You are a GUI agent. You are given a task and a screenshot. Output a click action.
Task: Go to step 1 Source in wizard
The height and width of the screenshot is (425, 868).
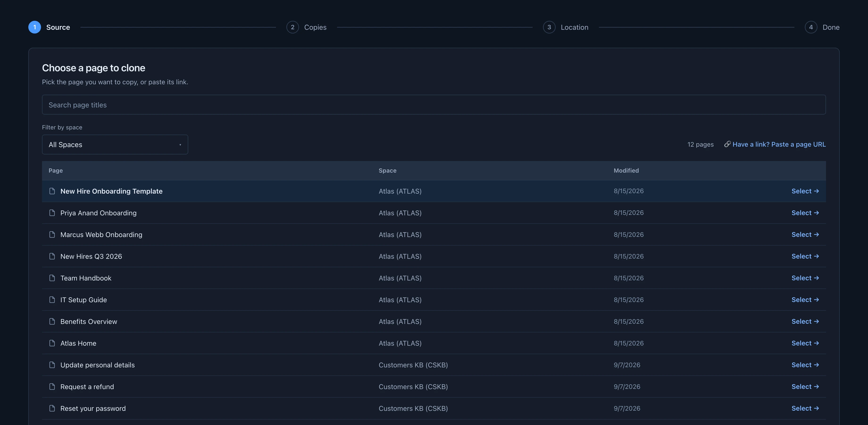pos(49,27)
